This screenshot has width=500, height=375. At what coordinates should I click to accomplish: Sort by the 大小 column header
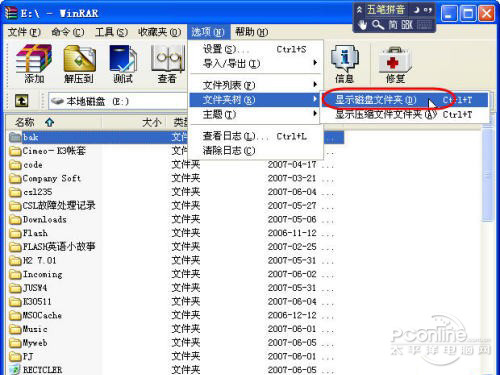click(x=135, y=122)
